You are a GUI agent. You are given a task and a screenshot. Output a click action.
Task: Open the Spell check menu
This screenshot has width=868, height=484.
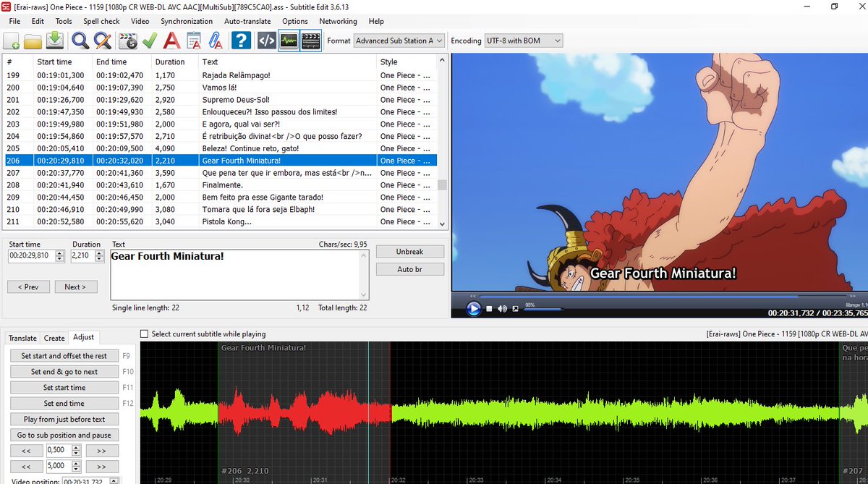pyautogui.click(x=101, y=21)
